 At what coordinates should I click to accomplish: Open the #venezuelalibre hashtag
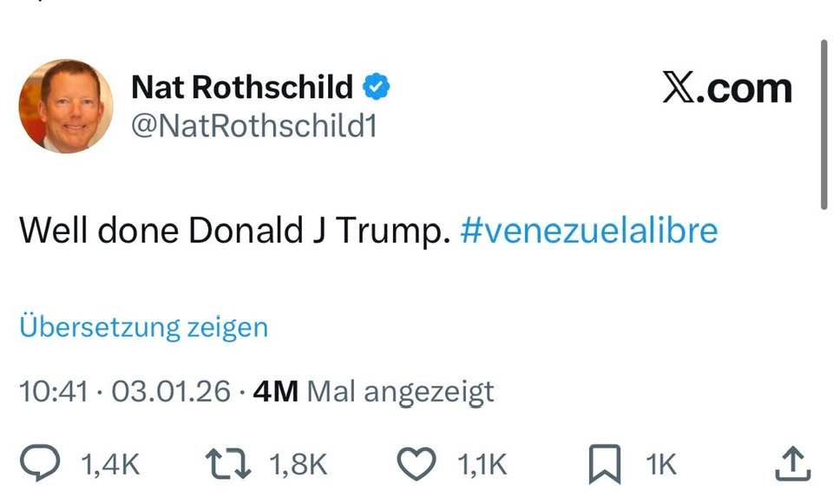point(589,231)
